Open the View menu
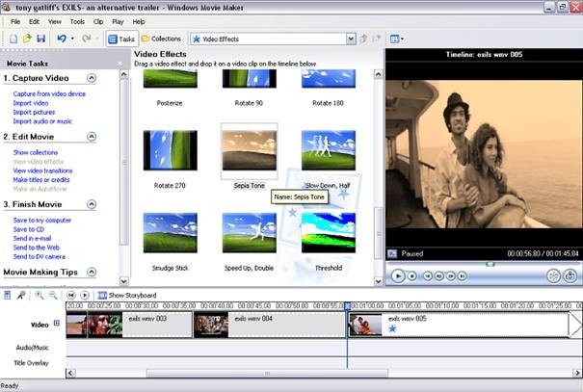Screen dimensions: 583x392 (x=55, y=22)
